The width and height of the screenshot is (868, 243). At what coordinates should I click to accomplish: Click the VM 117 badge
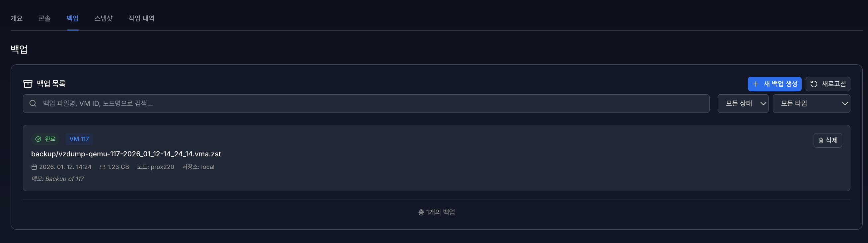point(79,139)
